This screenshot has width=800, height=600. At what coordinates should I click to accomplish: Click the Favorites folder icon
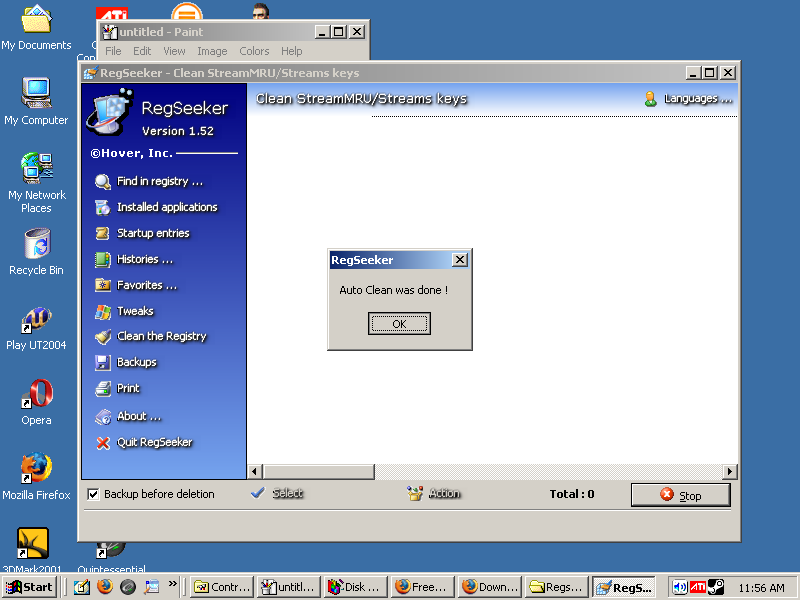(x=102, y=285)
